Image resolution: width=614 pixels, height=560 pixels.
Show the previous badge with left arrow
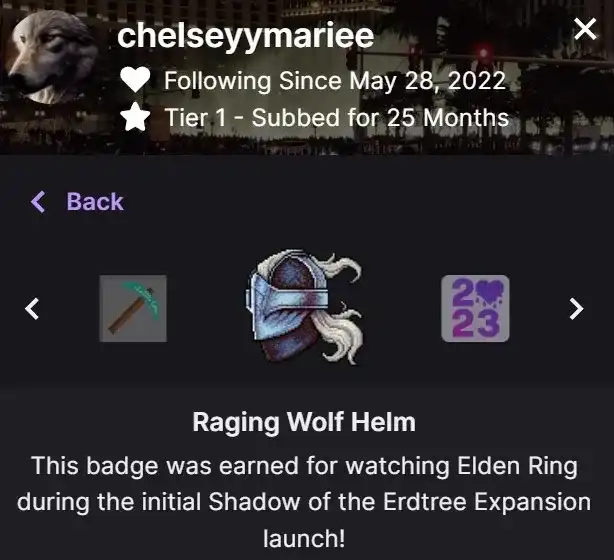click(x=32, y=309)
